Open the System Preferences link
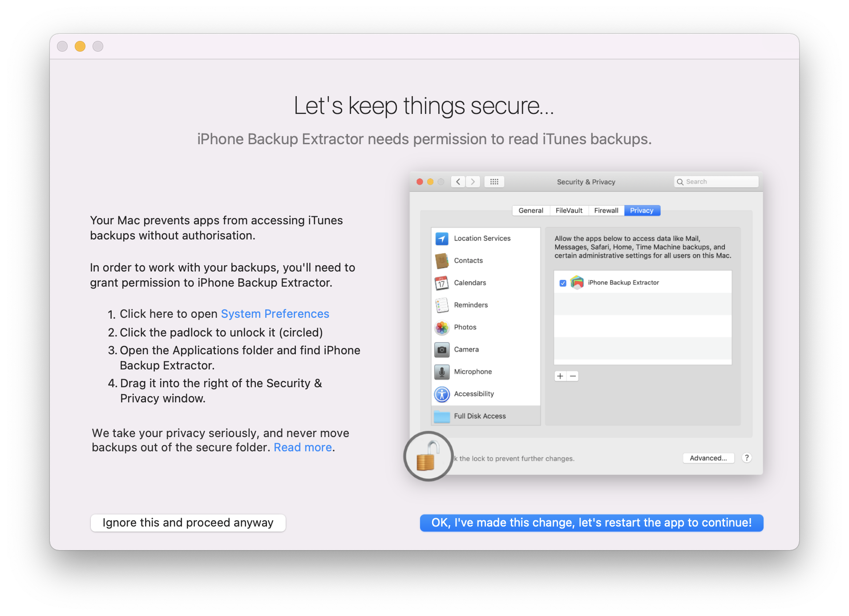The image size is (849, 616). point(275,314)
